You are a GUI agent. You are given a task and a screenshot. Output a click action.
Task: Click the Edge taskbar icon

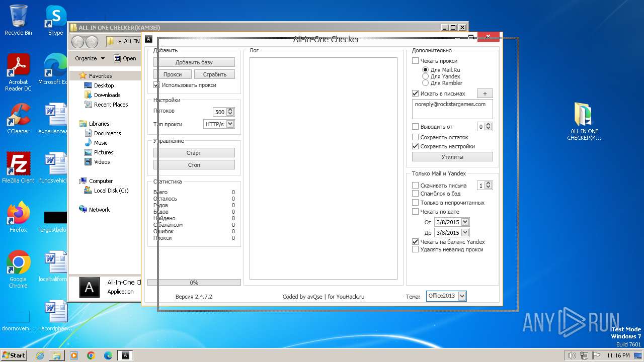click(108, 355)
